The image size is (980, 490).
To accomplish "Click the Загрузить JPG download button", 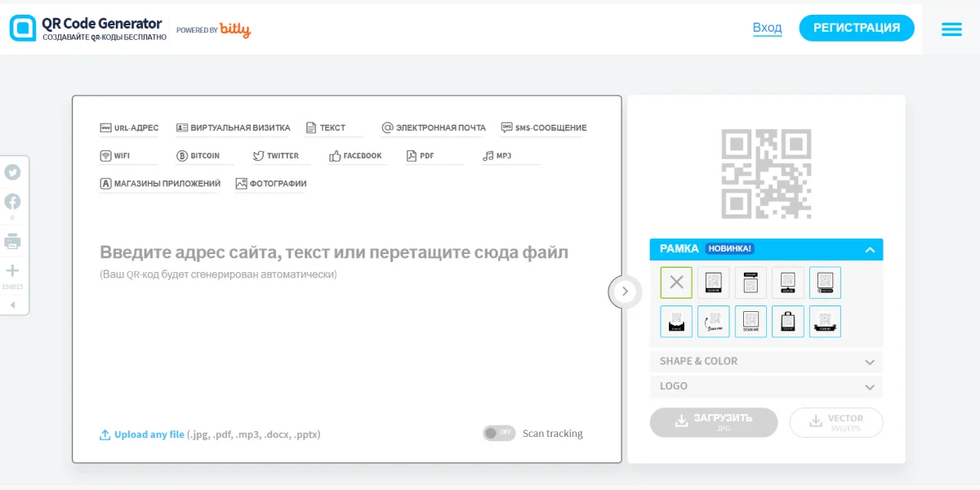I will [714, 422].
